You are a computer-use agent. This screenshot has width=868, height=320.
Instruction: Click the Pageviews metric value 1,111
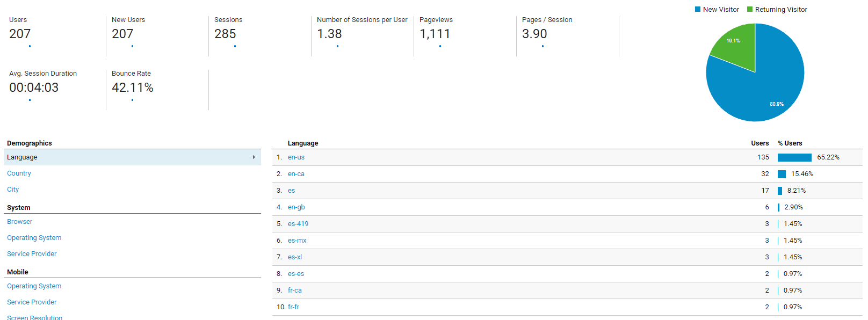(435, 34)
